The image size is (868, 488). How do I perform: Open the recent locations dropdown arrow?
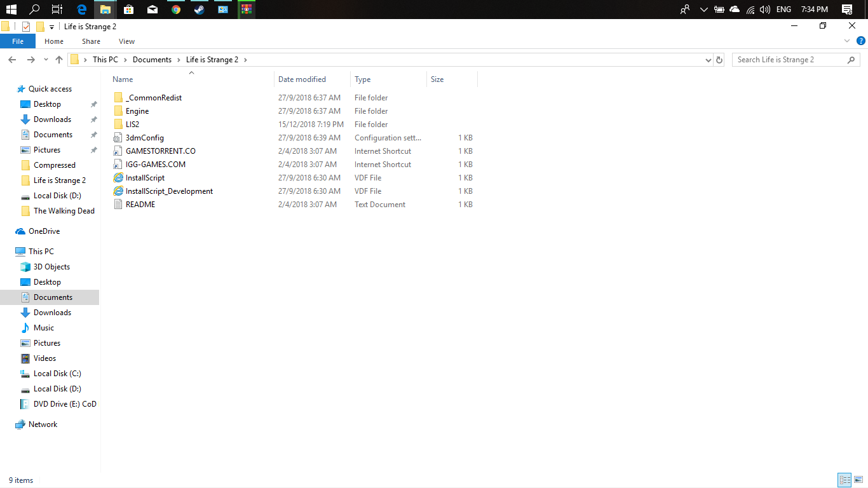(46, 60)
